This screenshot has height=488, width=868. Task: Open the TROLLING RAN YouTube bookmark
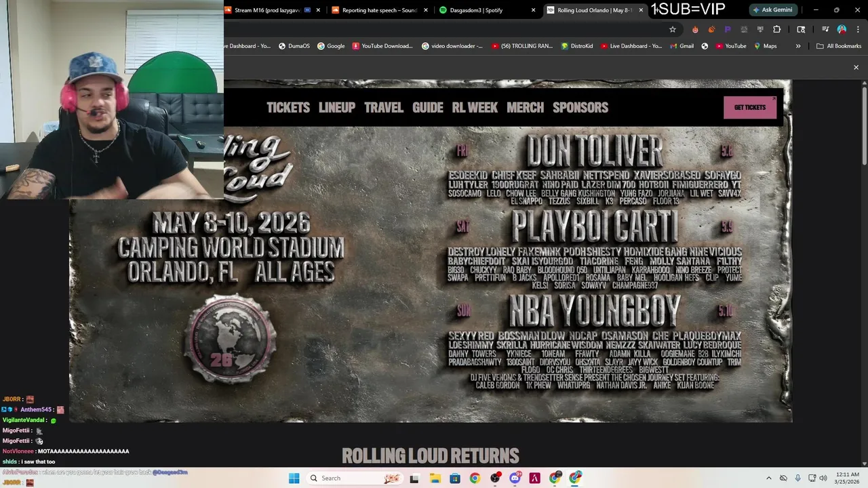click(x=522, y=46)
